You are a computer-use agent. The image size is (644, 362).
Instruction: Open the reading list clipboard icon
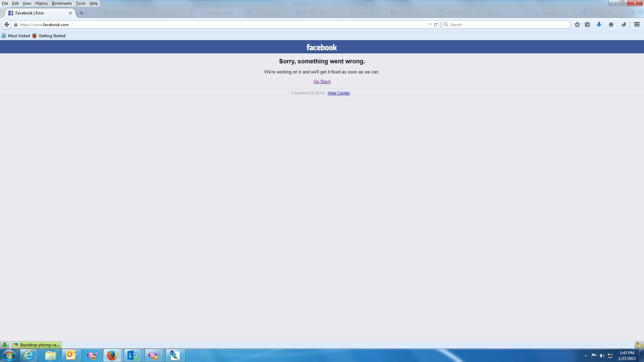(588, 24)
